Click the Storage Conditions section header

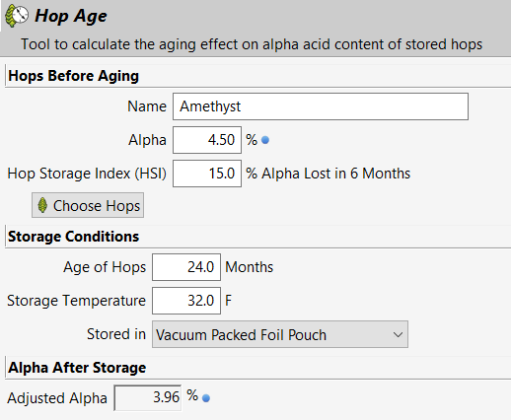[74, 237]
